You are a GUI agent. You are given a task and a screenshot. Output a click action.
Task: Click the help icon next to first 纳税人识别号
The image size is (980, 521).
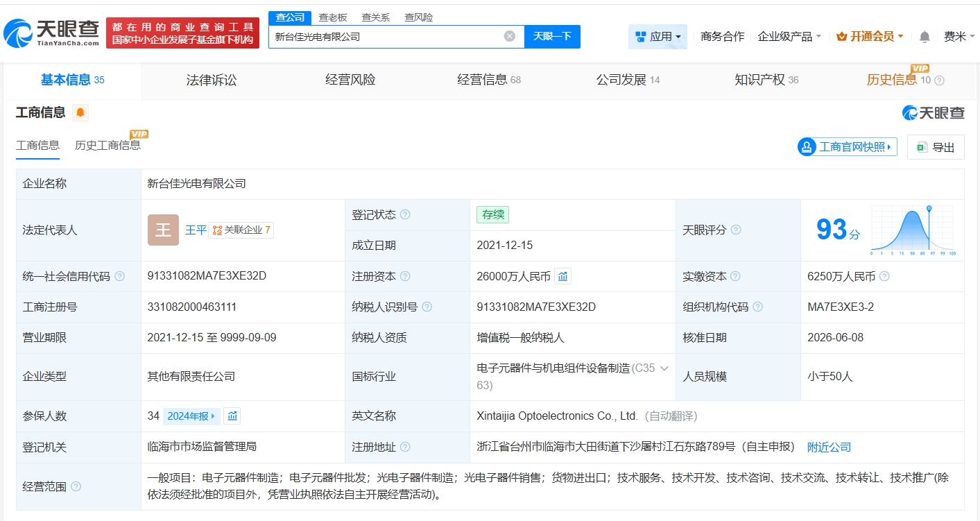click(x=427, y=307)
